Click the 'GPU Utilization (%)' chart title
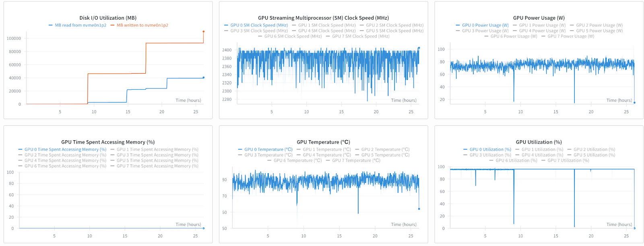The width and height of the screenshot is (644, 246). 539,142
